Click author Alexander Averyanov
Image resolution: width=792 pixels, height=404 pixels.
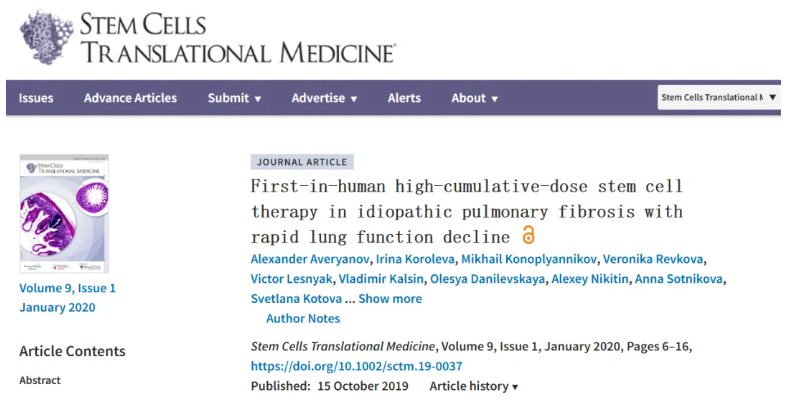[308, 258]
